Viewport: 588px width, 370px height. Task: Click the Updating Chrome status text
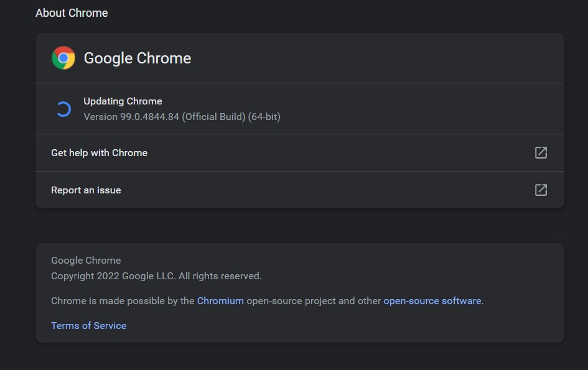[123, 101]
